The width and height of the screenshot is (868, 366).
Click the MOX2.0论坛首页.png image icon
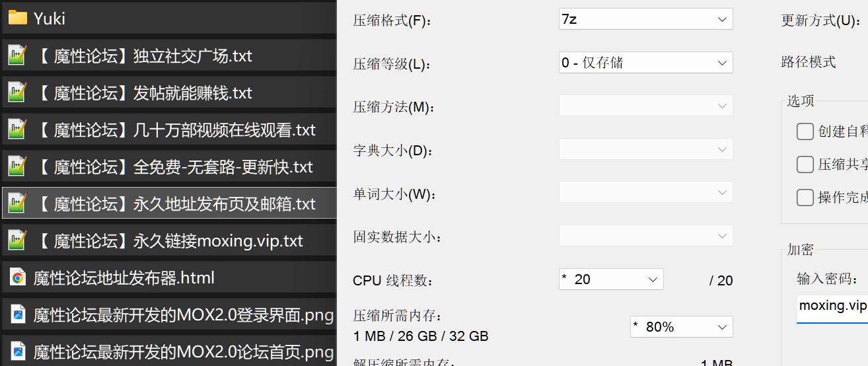click(18, 351)
